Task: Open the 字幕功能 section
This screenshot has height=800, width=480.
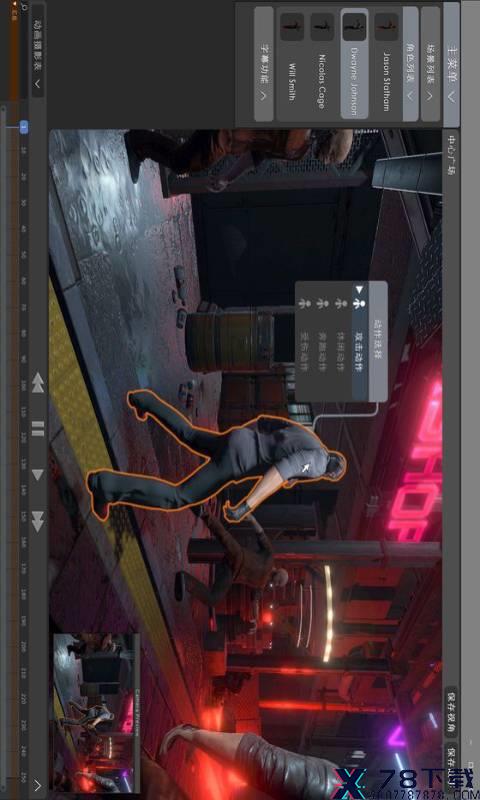Action: click(x=264, y=65)
